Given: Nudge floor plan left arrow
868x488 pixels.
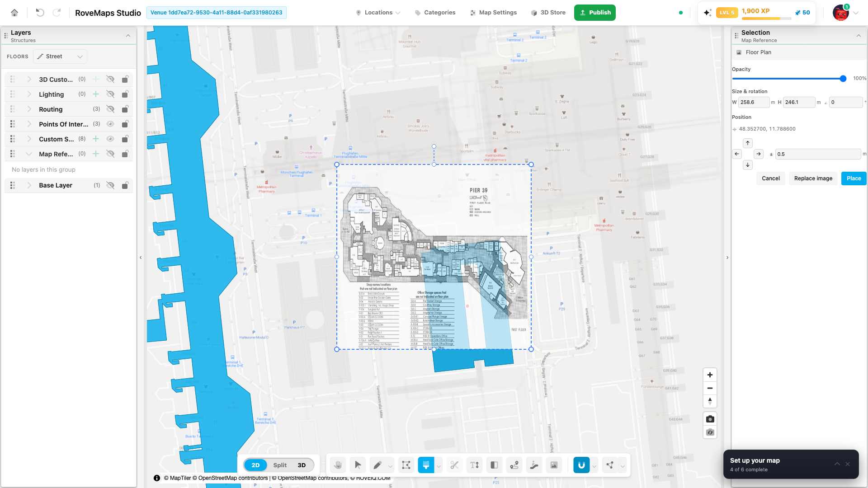Looking at the screenshot, I should coord(737,154).
